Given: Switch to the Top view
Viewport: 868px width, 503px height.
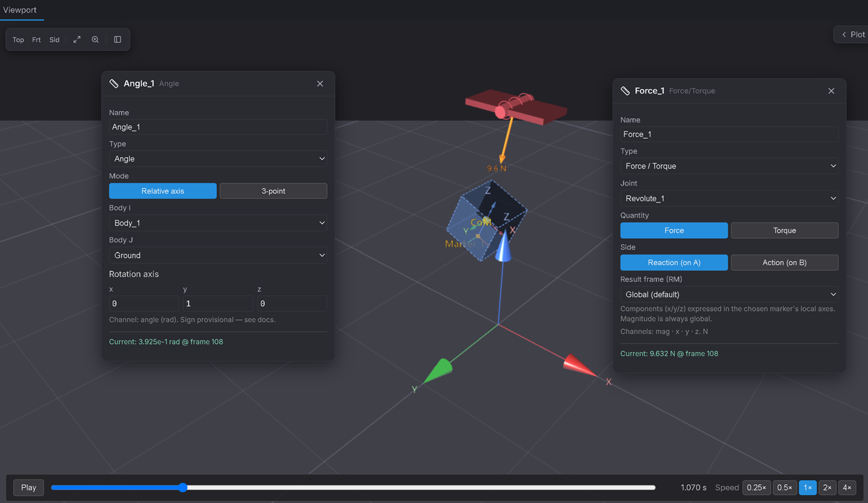Looking at the screenshot, I should pos(18,39).
